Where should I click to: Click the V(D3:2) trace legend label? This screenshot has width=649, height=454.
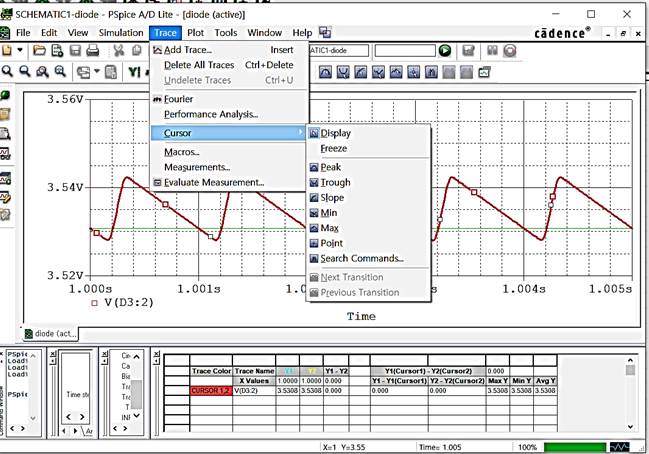(x=129, y=303)
